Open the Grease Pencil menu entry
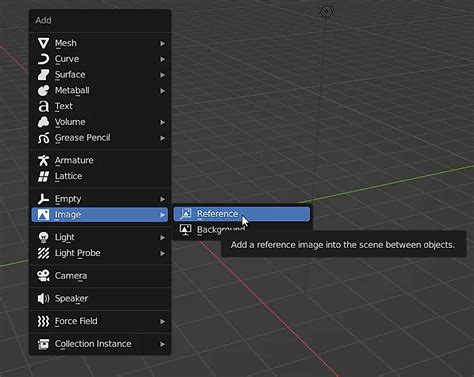The height and width of the screenshot is (377, 474). (100, 138)
